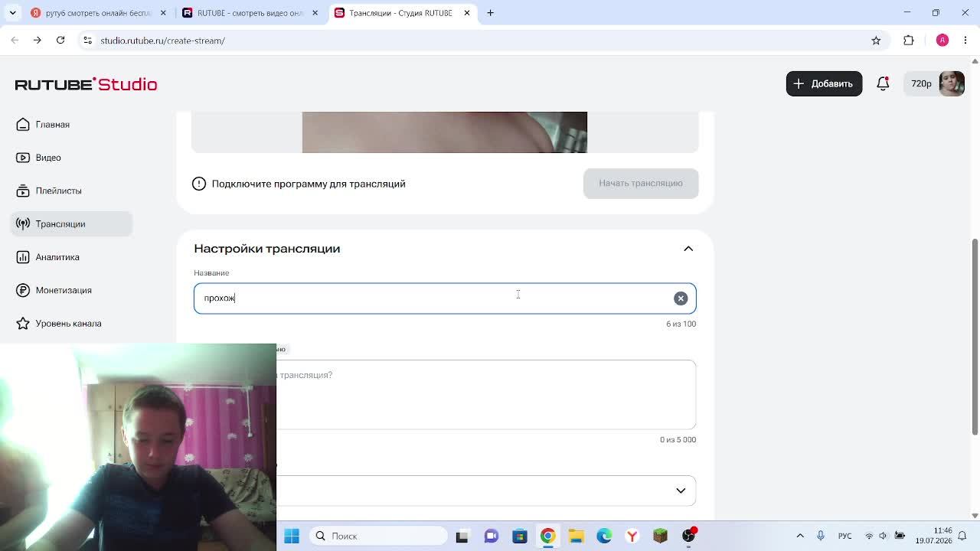Open Microsoft Edge from the taskbar

pyautogui.click(x=604, y=536)
